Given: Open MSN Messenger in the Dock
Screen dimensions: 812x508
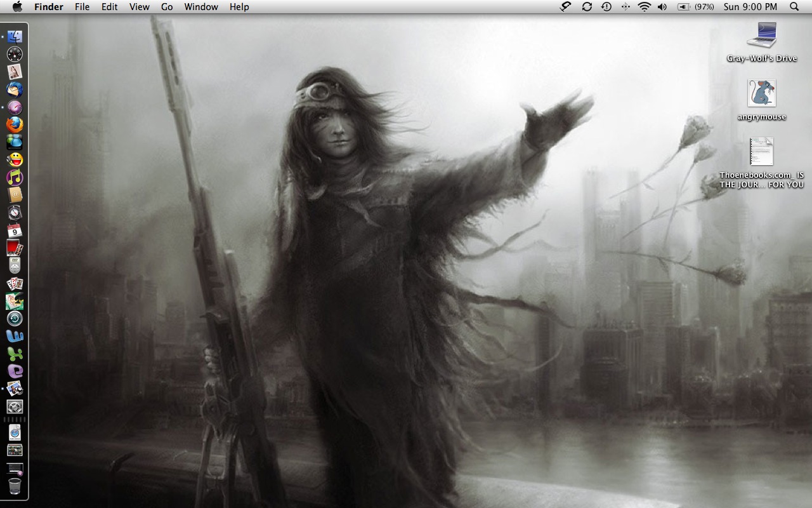Looking at the screenshot, I should [15, 143].
